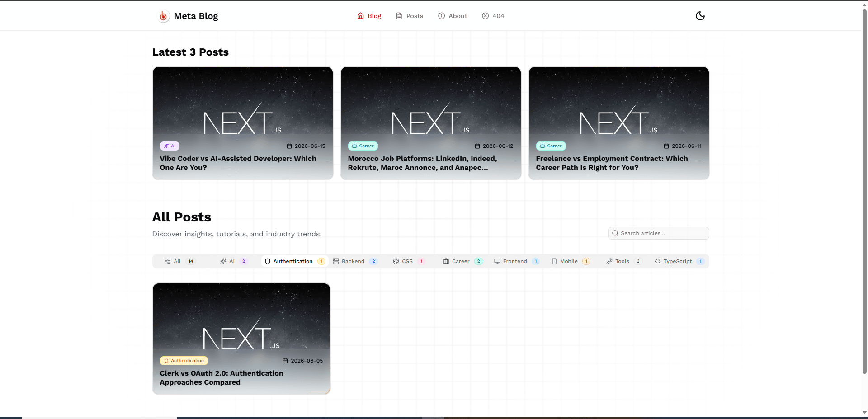868x419 pixels.
Task: Click the Career tag on the Freelance card
Action: click(x=551, y=146)
